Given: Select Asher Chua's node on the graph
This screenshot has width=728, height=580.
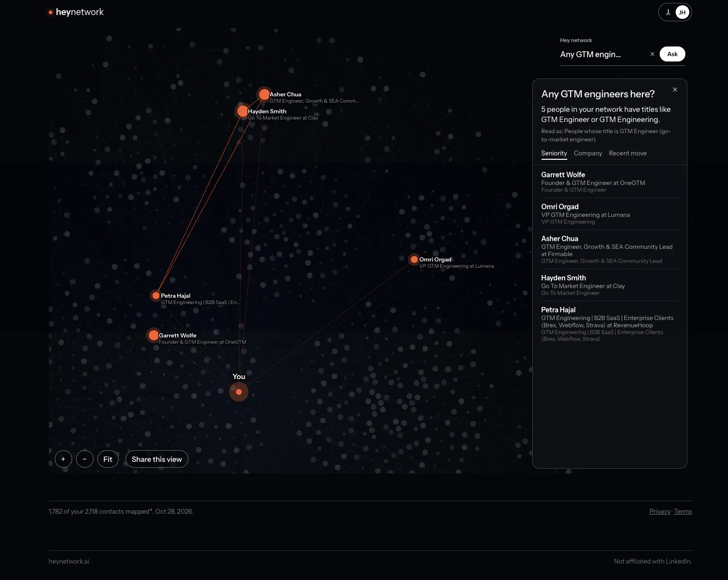Looking at the screenshot, I should tap(264, 94).
